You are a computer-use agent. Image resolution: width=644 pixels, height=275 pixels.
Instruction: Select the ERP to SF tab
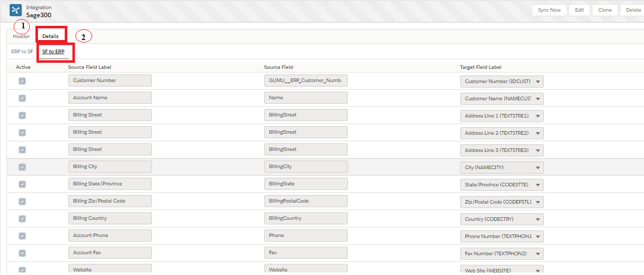(x=22, y=52)
